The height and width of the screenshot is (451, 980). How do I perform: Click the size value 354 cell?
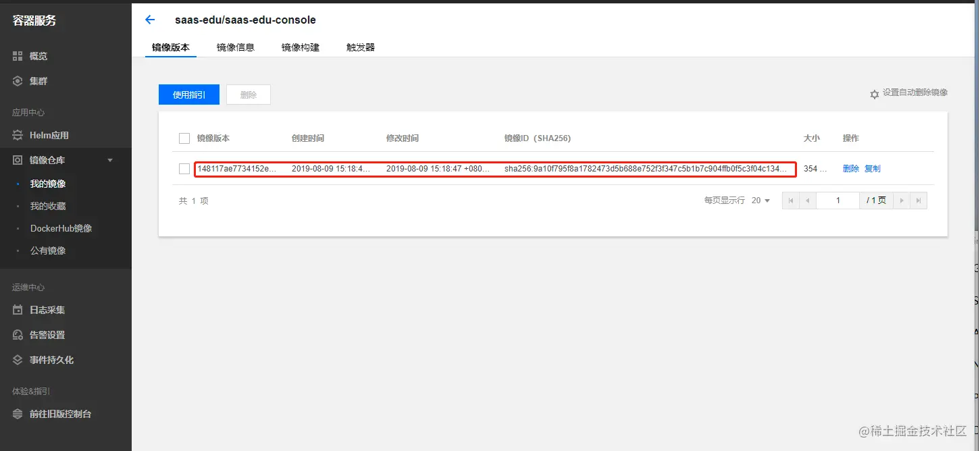point(815,169)
